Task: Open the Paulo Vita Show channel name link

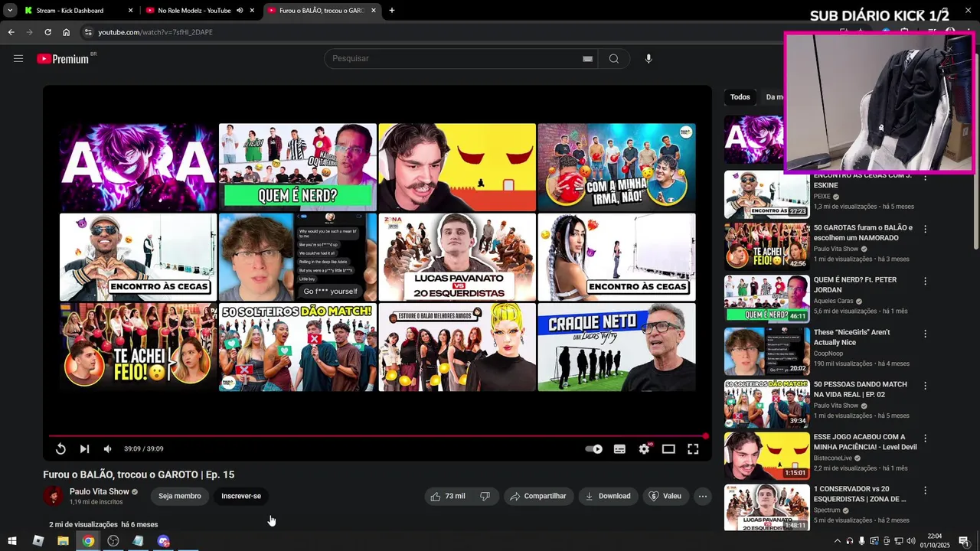Action: pyautogui.click(x=100, y=492)
